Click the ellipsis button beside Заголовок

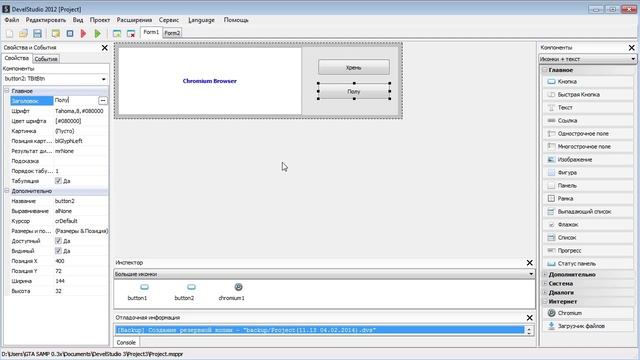(103, 100)
